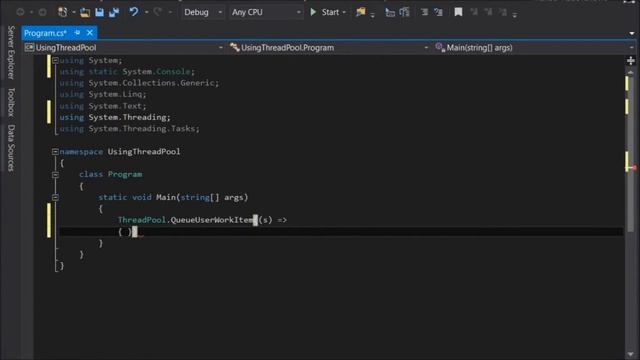Click the Navigate Forward arrow icon
640x360 pixels.
42,12
